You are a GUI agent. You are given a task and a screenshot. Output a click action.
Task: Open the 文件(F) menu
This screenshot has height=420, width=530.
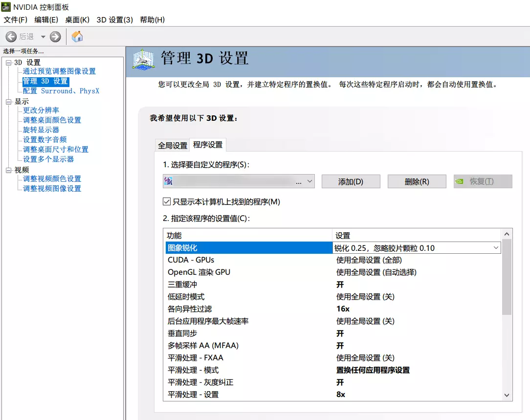click(15, 20)
